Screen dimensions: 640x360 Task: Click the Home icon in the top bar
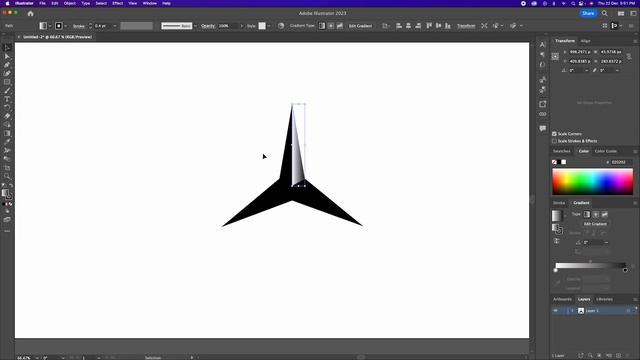(x=30, y=13)
